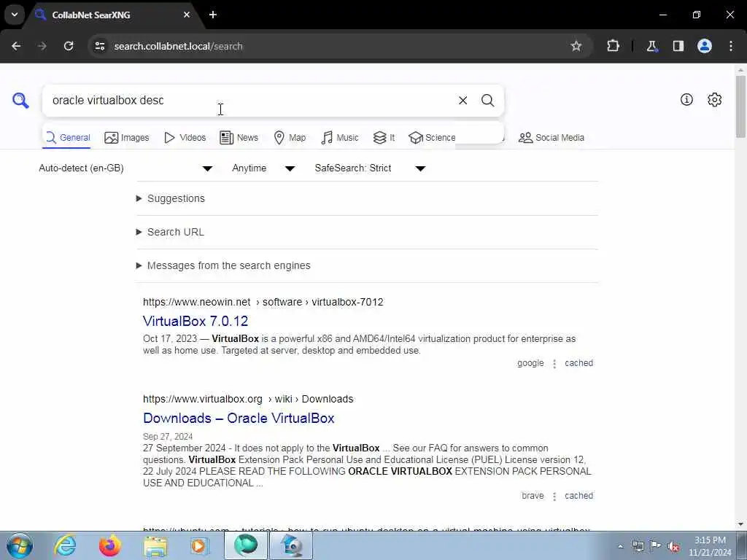Image resolution: width=747 pixels, height=560 pixels.
Task: Open the Chrome profile avatar
Action: tap(705, 46)
